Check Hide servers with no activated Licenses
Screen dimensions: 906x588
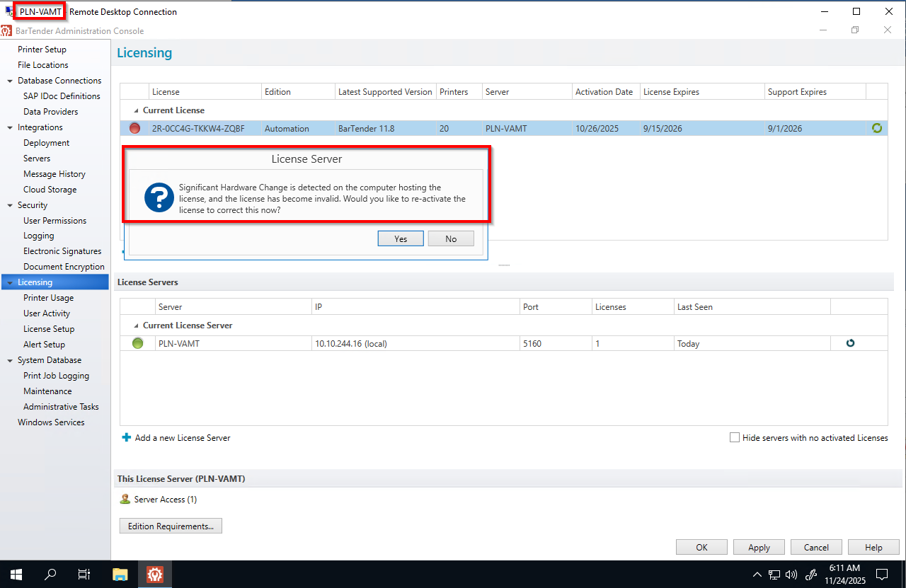[735, 437]
